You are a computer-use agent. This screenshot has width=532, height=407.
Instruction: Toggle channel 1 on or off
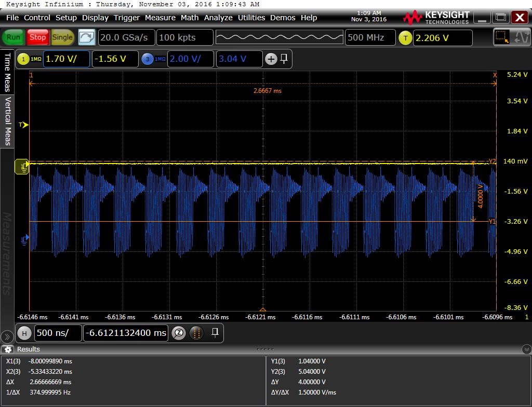[x=23, y=59]
